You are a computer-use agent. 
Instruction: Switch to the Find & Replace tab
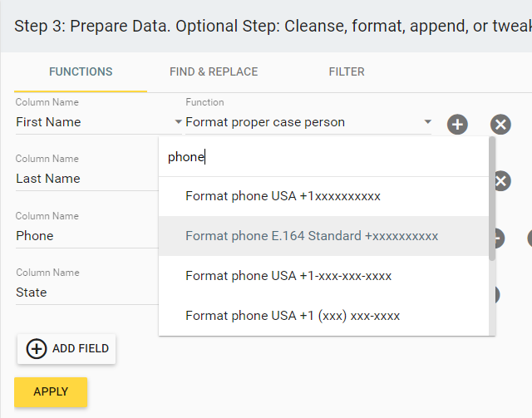[214, 71]
